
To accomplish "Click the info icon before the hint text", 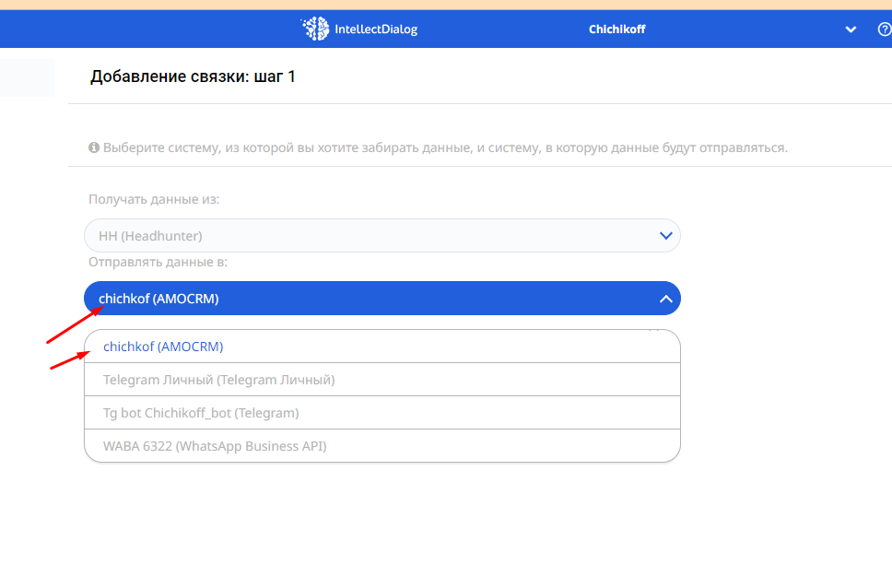I will (94, 147).
